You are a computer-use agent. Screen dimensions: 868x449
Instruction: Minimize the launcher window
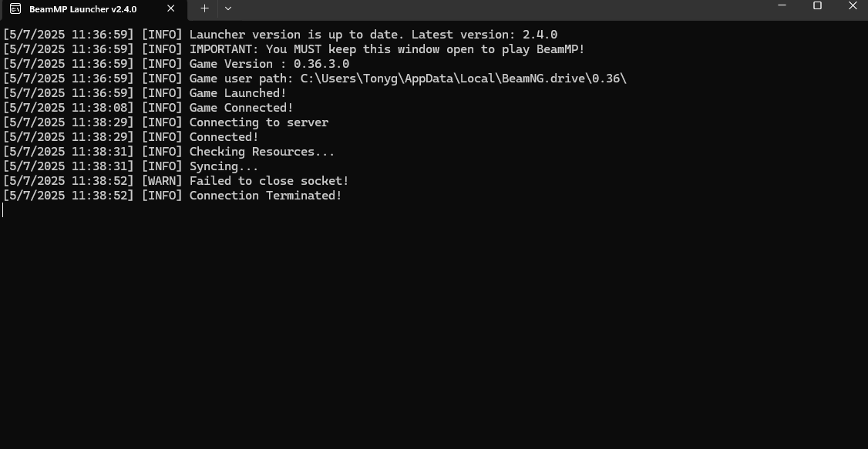[782, 5]
